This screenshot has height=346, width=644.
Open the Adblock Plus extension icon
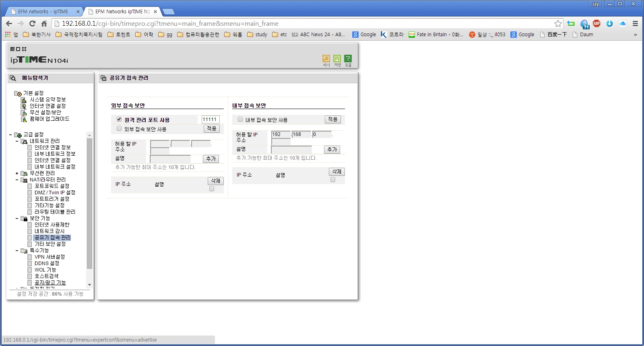(x=597, y=23)
